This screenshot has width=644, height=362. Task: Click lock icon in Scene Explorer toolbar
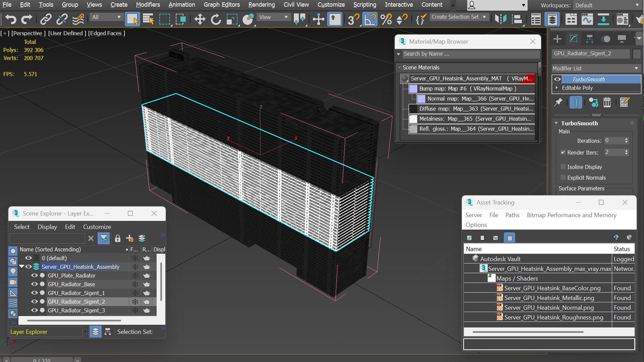tap(117, 238)
